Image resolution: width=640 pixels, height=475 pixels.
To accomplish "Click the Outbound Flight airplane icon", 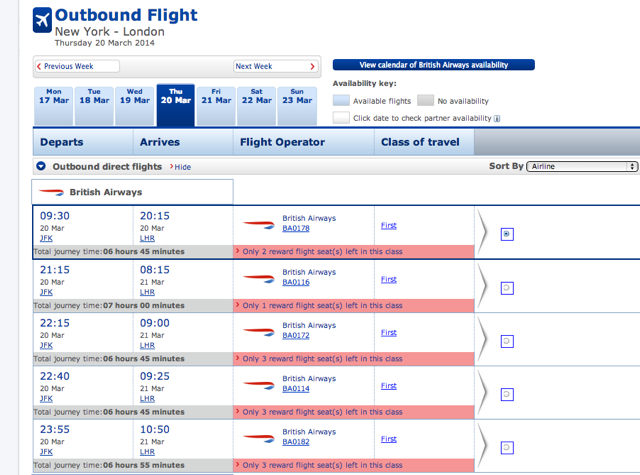I will coord(42,20).
